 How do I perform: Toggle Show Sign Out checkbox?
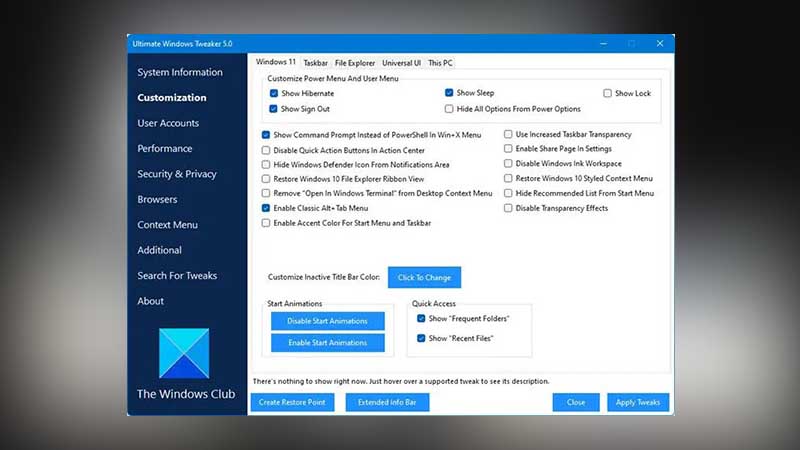[x=273, y=109]
